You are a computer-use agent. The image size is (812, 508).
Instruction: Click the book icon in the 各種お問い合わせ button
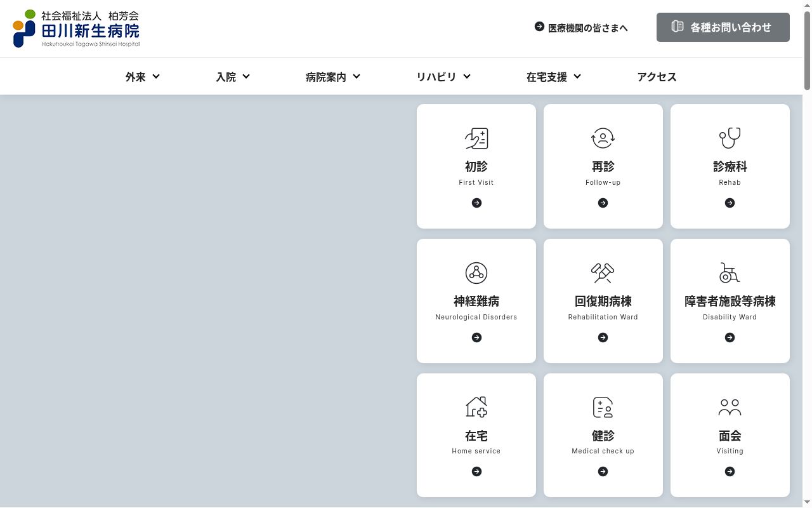pos(678,27)
